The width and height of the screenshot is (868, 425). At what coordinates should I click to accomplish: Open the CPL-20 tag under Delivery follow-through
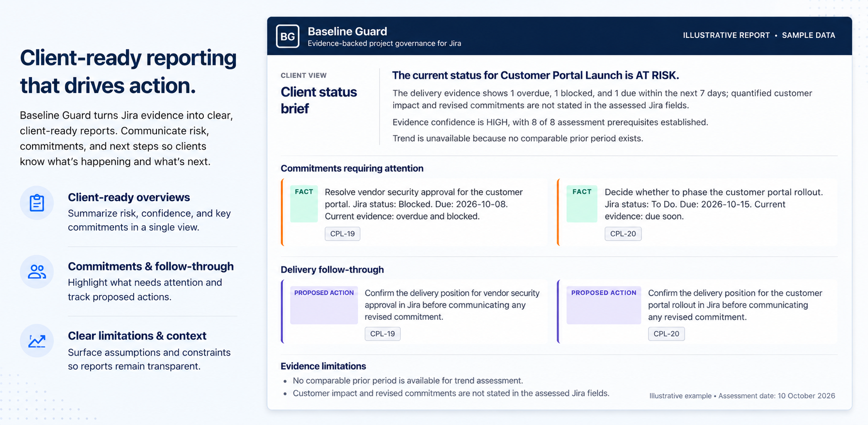(666, 334)
